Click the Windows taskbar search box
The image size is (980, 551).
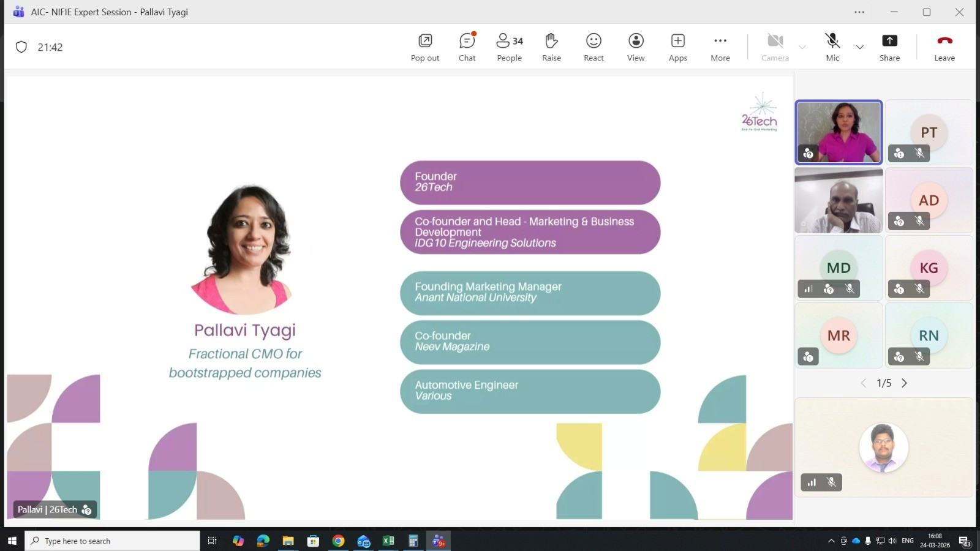(113, 541)
